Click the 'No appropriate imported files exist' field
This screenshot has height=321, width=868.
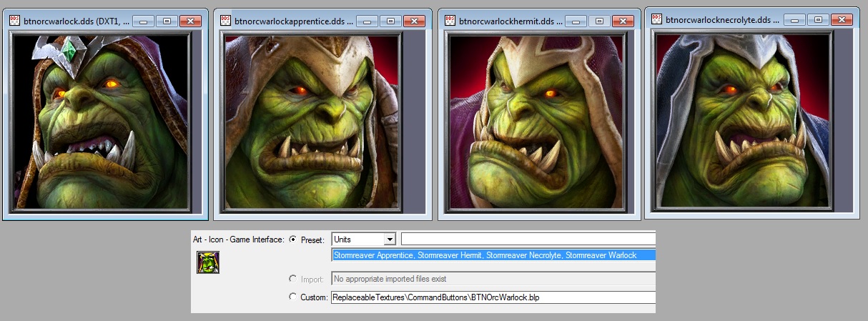point(493,278)
